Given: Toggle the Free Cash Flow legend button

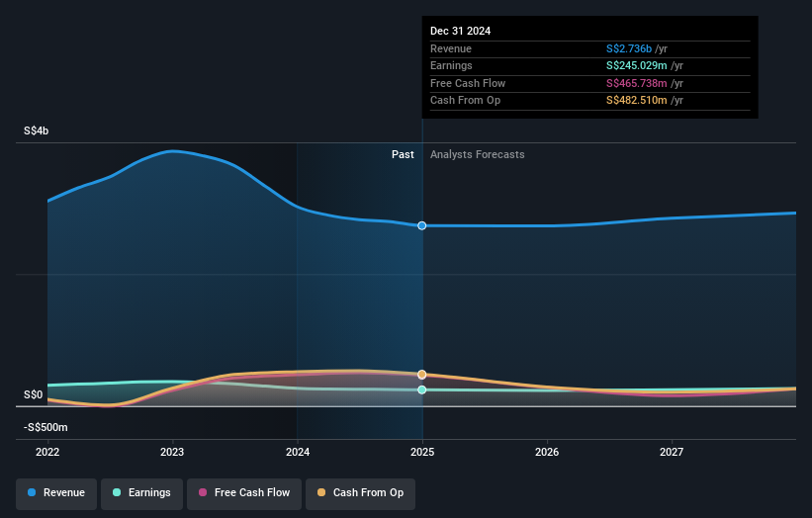Looking at the screenshot, I should 244,493.
